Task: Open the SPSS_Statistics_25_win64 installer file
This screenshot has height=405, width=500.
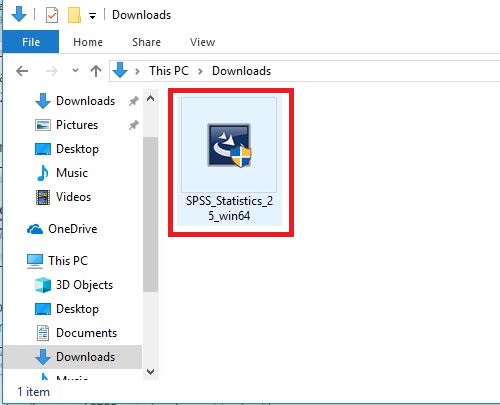Action: tap(229, 161)
